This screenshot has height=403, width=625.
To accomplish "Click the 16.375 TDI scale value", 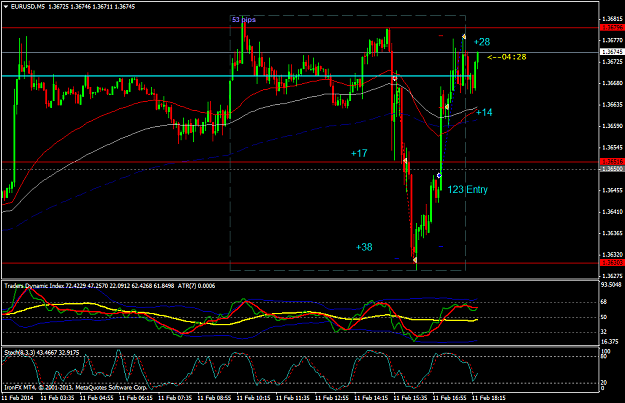I will [609, 342].
